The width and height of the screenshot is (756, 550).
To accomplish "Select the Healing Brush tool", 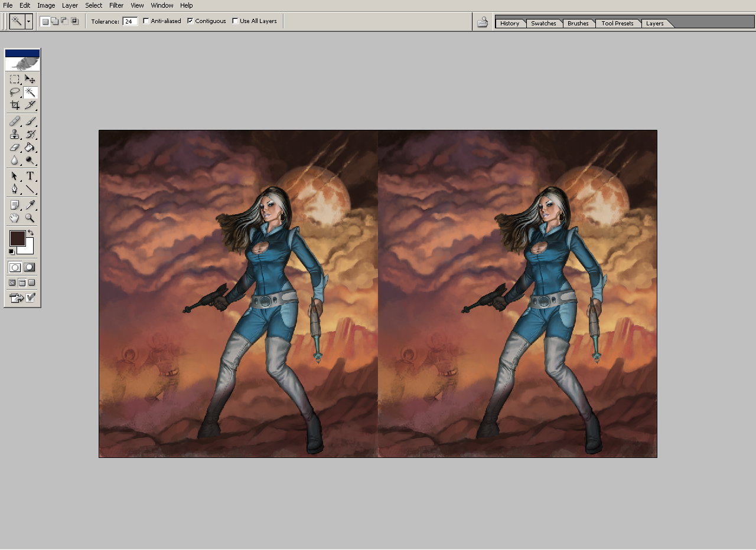I will pos(15,121).
